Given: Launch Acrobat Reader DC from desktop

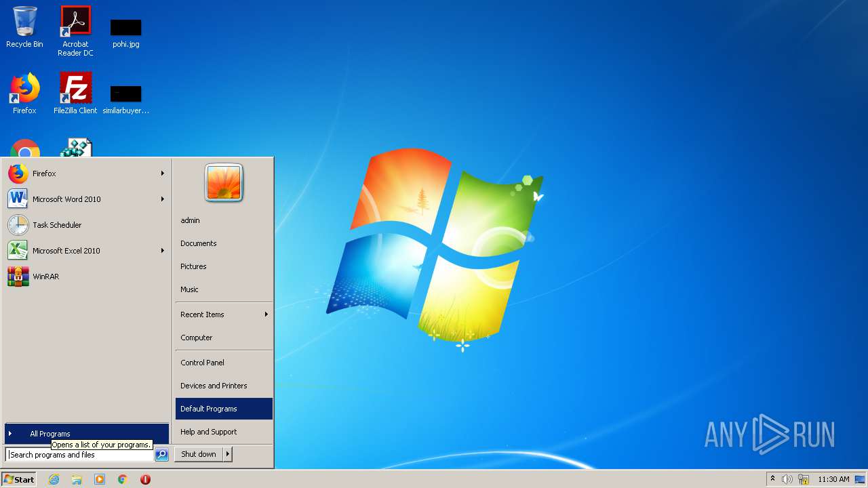Looking at the screenshot, I should (x=75, y=30).
